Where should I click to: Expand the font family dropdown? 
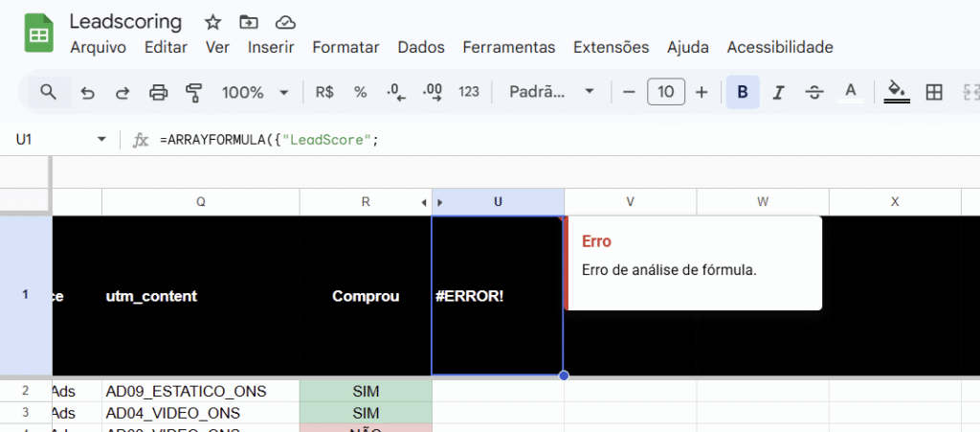point(552,92)
